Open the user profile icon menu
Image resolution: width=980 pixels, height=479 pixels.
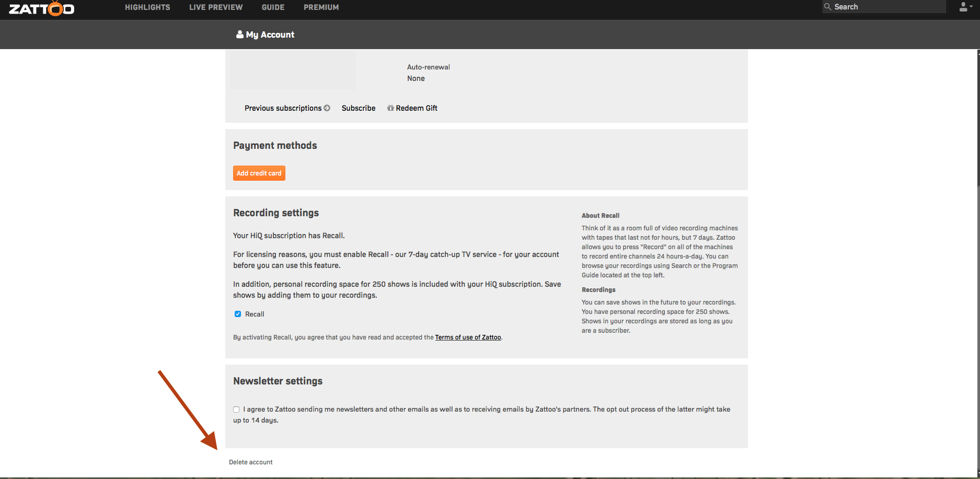point(963,7)
